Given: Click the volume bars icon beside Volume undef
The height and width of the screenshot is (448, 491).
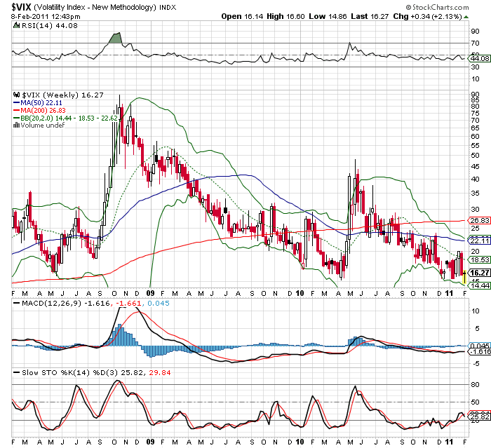Looking at the screenshot, I should coord(16,125).
